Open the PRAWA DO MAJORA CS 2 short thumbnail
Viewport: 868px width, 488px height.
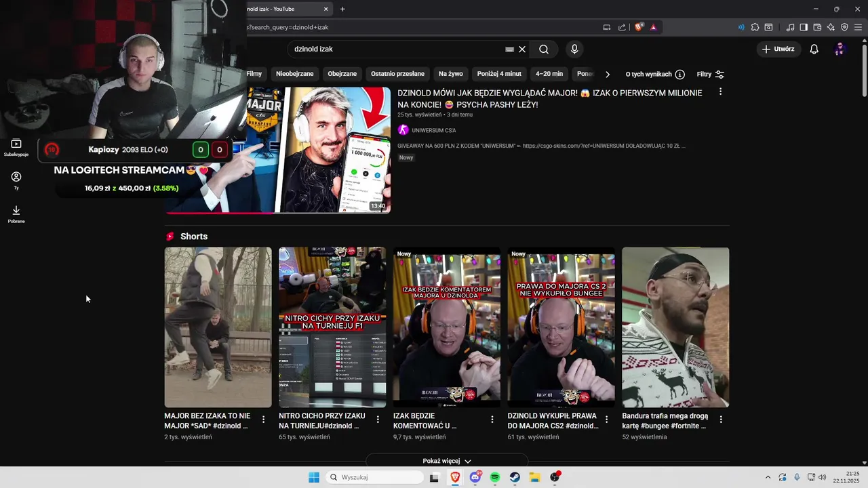tap(561, 327)
